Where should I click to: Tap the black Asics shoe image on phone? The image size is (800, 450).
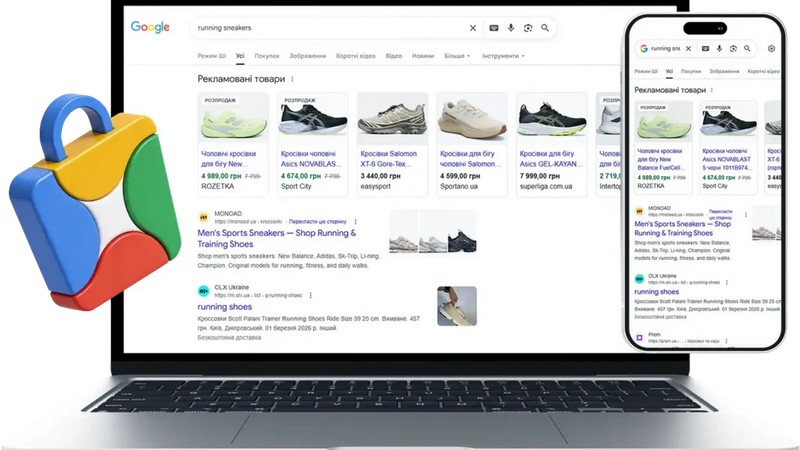pos(728,122)
